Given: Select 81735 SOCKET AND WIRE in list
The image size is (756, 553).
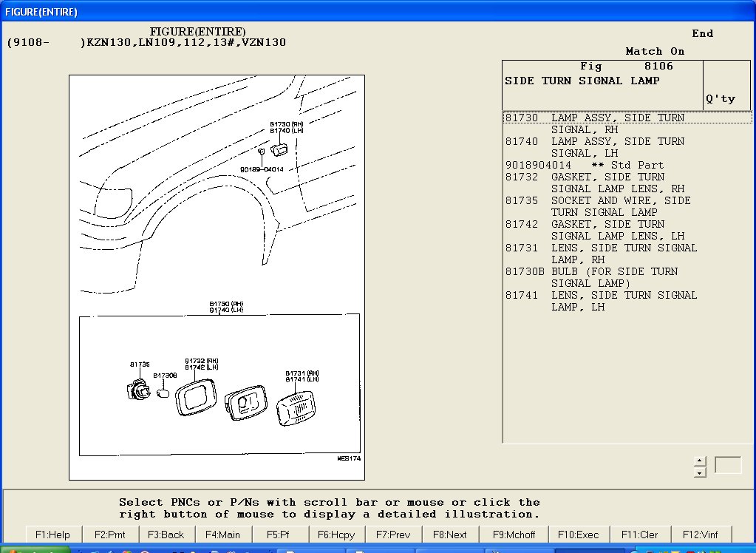Looking at the screenshot, I should tap(597, 206).
